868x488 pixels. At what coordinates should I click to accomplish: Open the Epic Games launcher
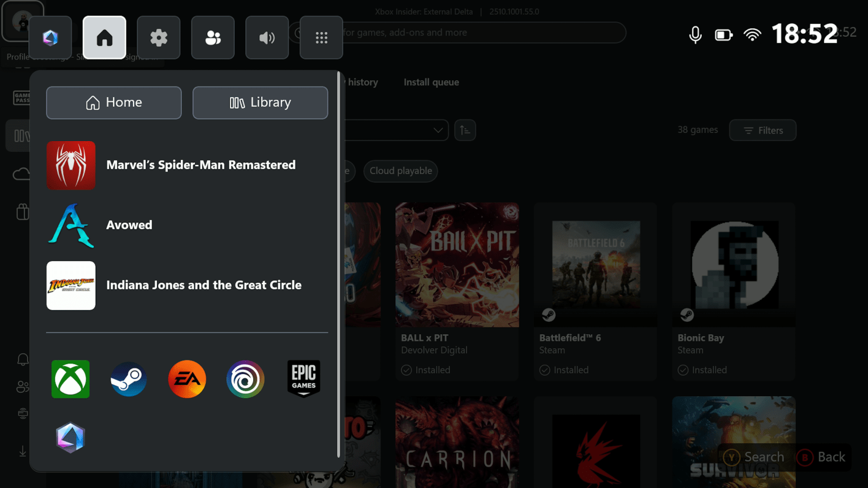coord(303,379)
